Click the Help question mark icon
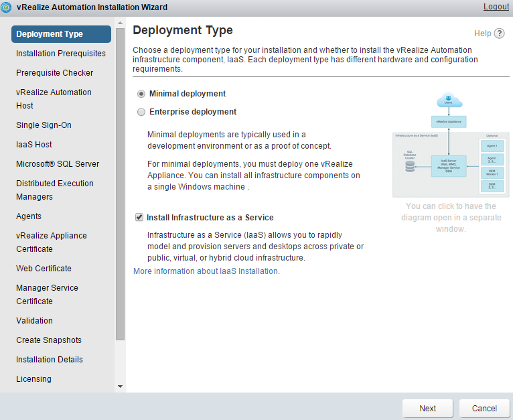 coord(500,33)
